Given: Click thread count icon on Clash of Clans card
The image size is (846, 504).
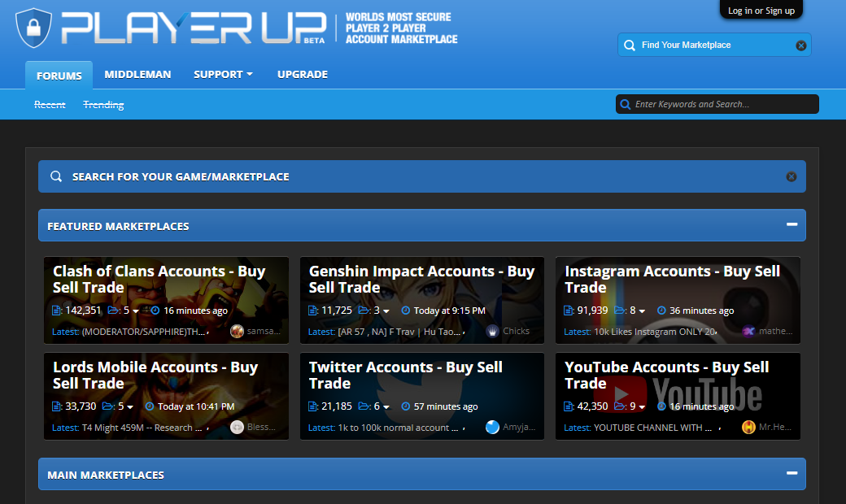Looking at the screenshot, I should pos(57,311).
